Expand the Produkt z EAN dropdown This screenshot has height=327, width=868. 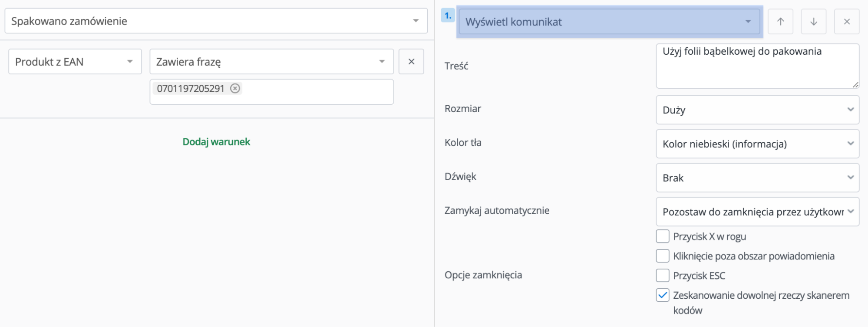pos(75,62)
